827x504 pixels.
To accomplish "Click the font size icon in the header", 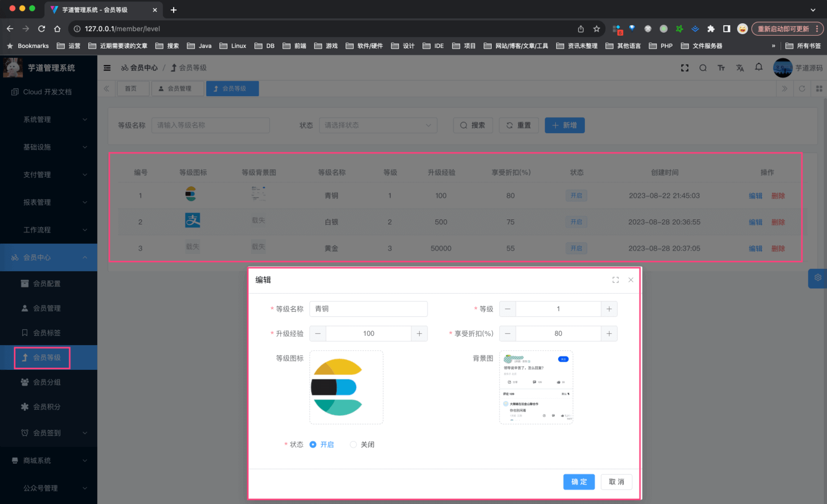I will coord(721,68).
